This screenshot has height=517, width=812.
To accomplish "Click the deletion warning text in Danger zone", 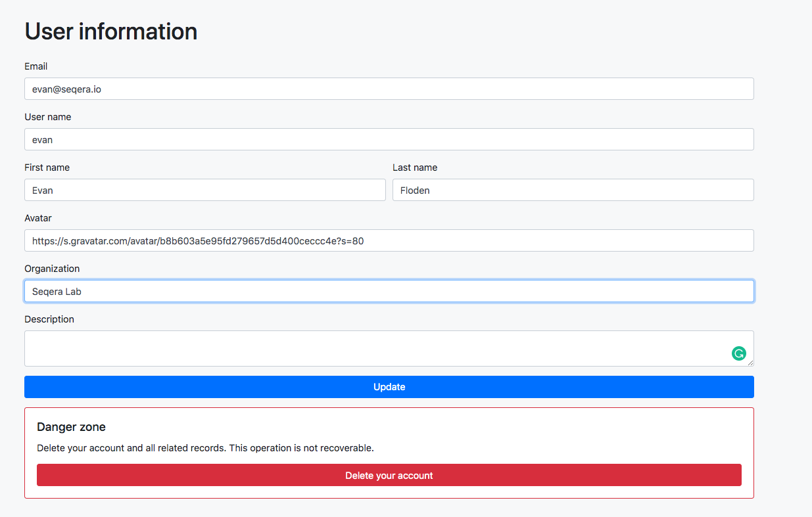I will [205, 447].
